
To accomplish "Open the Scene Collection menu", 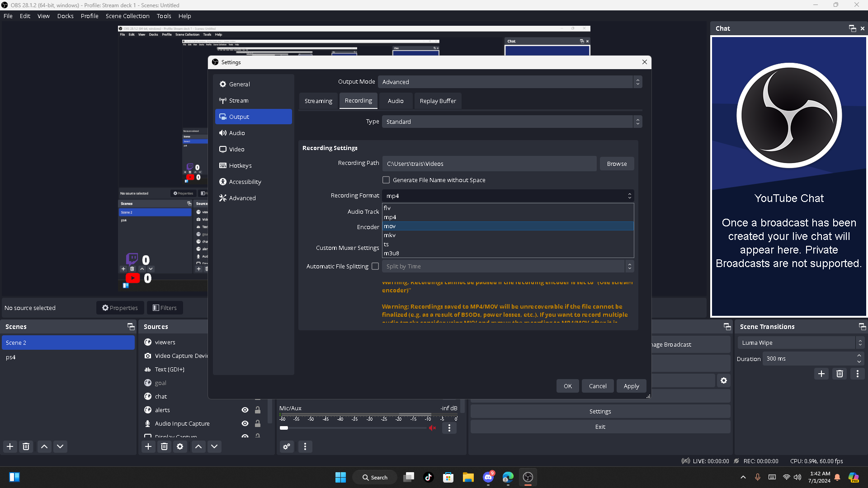I will point(127,16).
